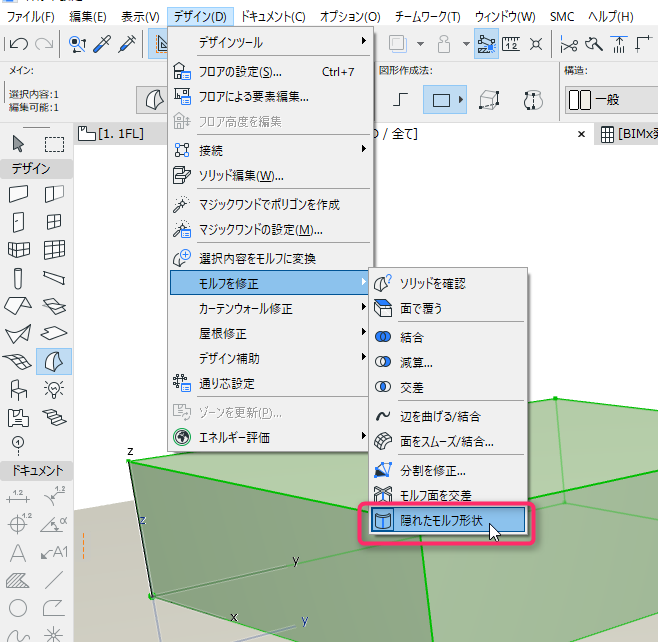Click the Find and Select icon
This screenshot has height=642, width=658.
[77, 44]
